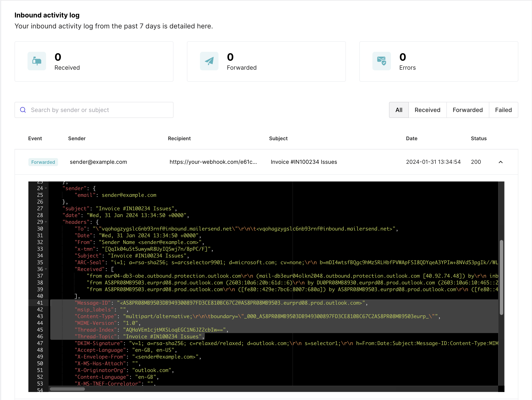Screen dimensions: 532x400
Task: Select the Received filter tab
Action: [427, 110]
